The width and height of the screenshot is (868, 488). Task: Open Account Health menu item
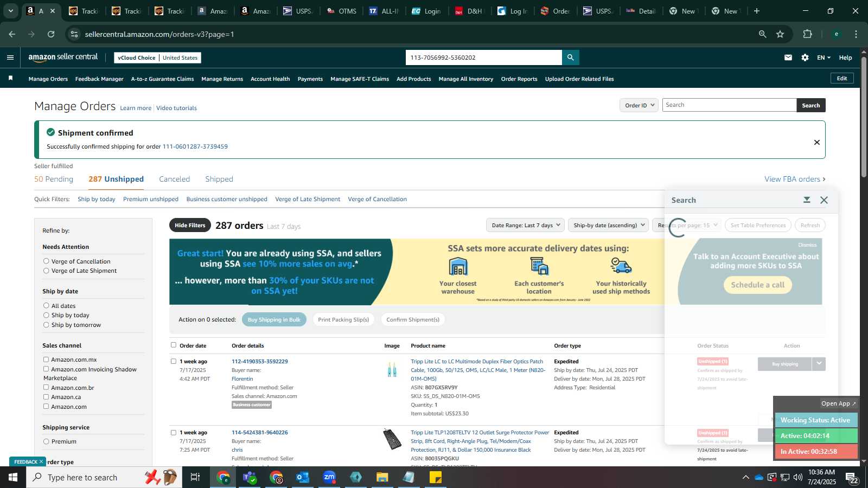point(270,79)
